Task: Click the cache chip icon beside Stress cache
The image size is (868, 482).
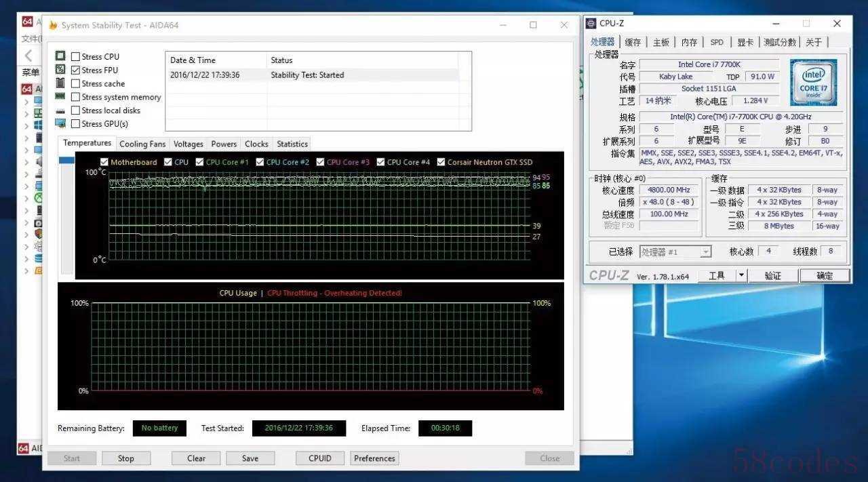Action: pyautogui.click(x=60, y=83)
